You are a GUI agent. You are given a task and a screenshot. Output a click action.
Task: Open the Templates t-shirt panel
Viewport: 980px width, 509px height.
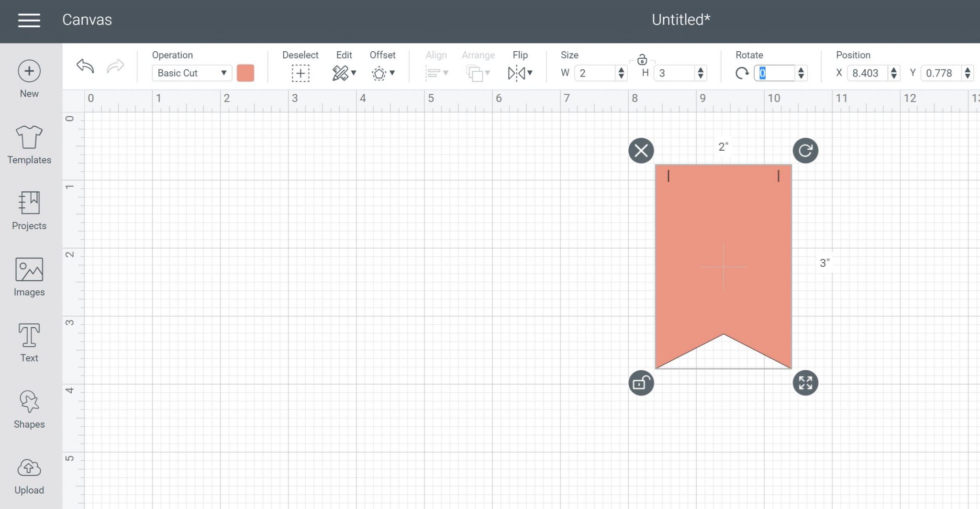coord(29,144)
